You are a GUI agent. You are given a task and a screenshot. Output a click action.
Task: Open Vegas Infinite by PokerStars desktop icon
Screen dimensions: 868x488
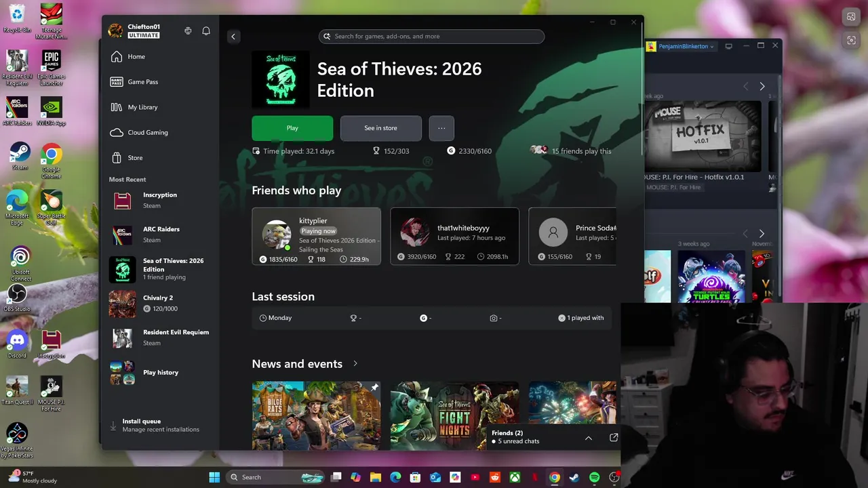point(17,441)
